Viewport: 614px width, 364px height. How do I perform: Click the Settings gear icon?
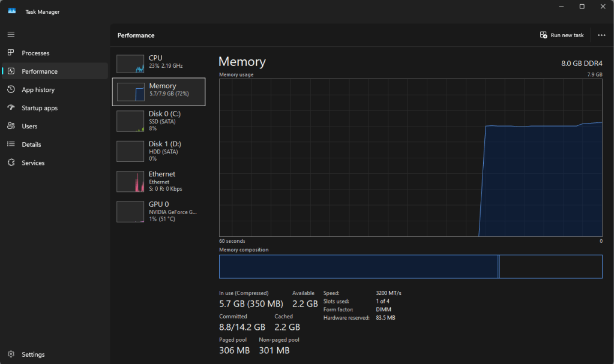11,354
